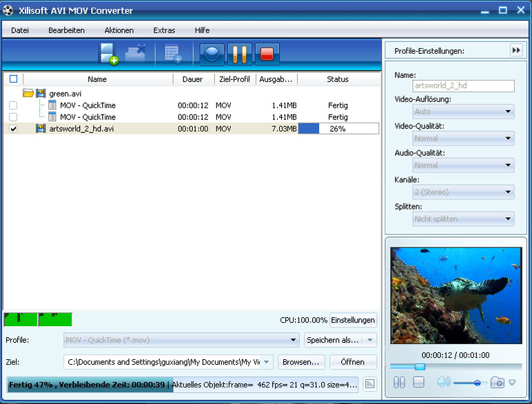Sort by the Ausgab... column header
Image resolution: width=532 pixels, height=404 pixels.
click(276, 79)
